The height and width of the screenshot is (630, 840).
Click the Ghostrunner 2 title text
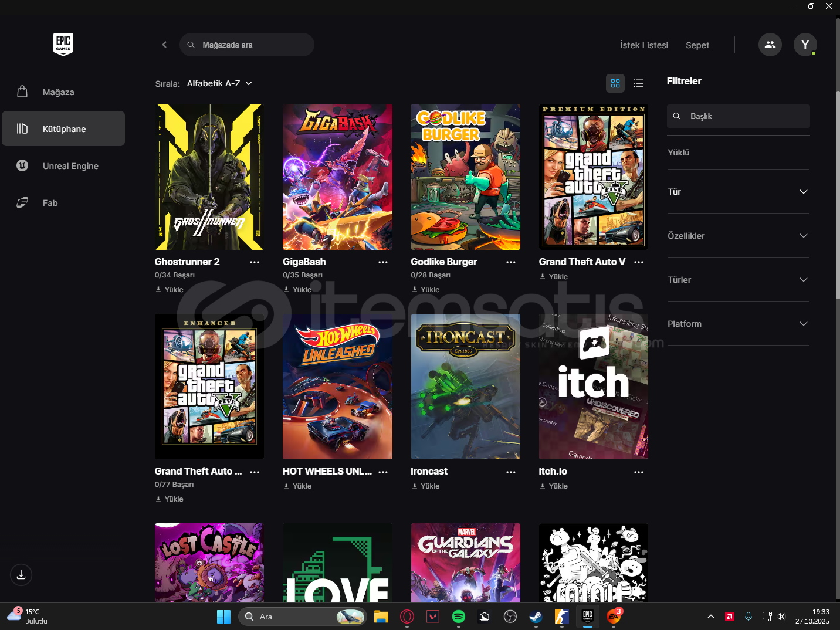coord(187,262)
